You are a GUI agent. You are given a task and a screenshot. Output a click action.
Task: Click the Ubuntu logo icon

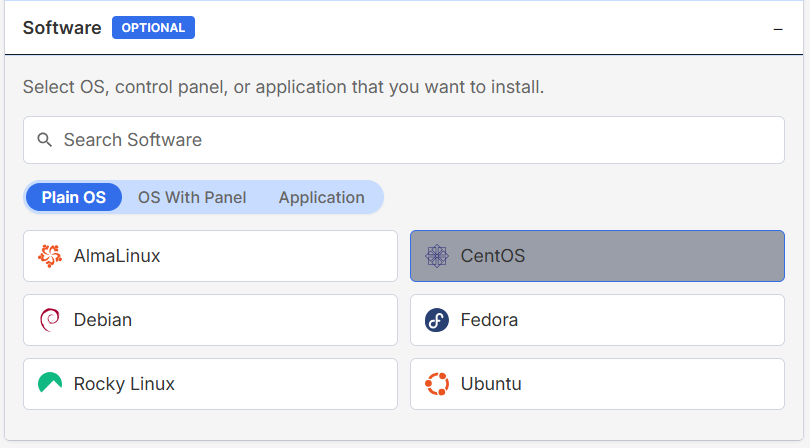pos(437,384)
